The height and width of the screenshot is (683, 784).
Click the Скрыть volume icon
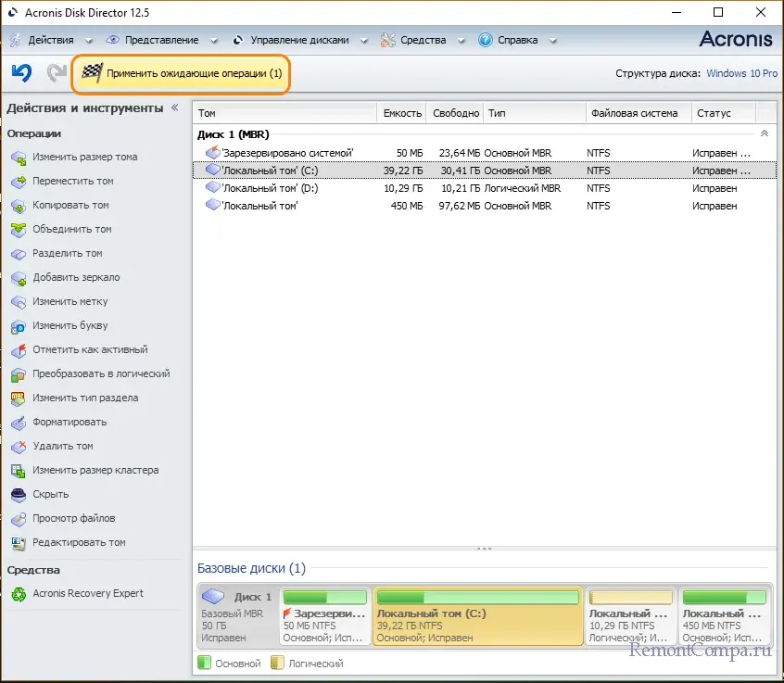[x=19, y=495]
